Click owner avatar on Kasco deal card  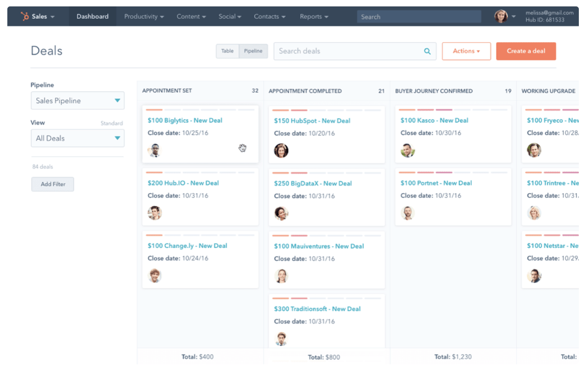click(408, 150)
